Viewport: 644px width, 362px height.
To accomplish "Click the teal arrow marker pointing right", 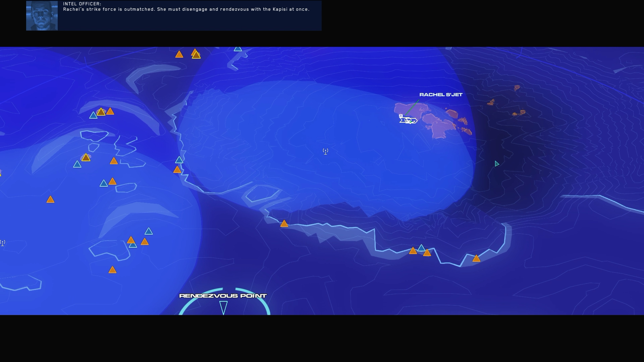I will click(497, 164).
